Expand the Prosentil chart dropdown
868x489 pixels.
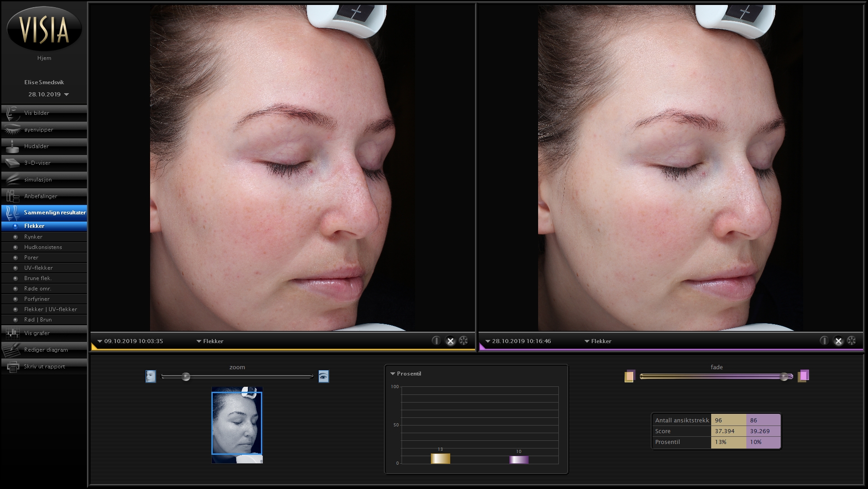pos(406,374)
